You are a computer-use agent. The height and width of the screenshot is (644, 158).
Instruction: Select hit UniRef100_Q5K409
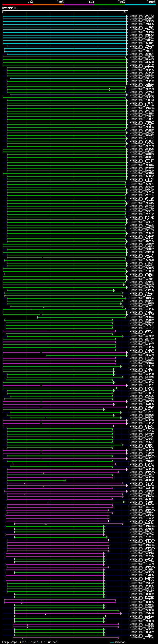[x=142, y=30]
